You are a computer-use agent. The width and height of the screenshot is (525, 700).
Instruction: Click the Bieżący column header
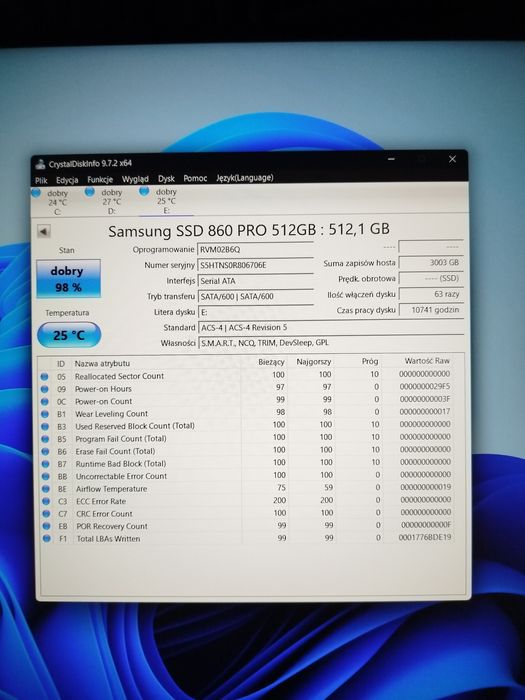pyautogui.click(x=271, y=362)
